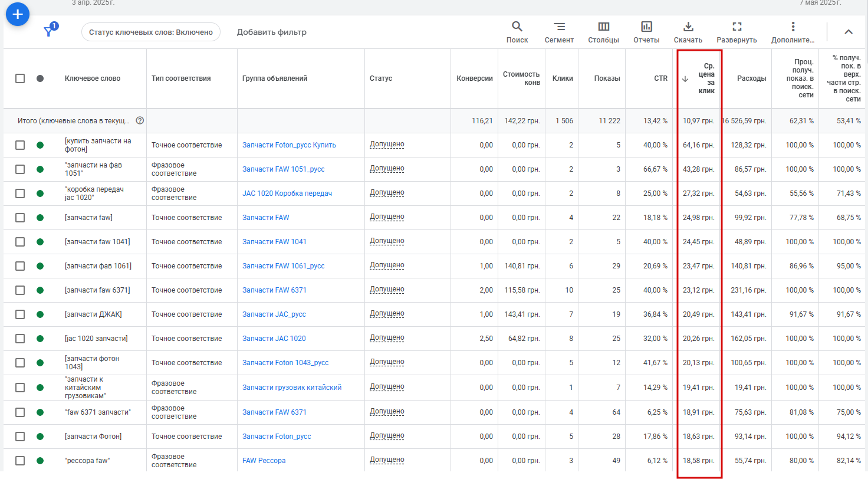The height and width of the screenshot is (479, 868).
Task: Collapse the toolbar with chevron arrow
Action: [x=849, y=32]
